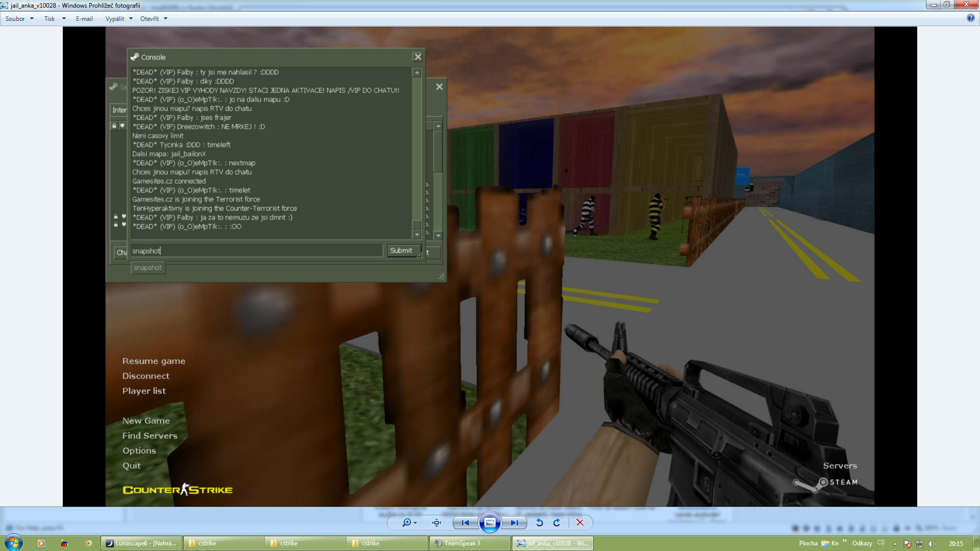Click the console command input field

tap(257, 251)
